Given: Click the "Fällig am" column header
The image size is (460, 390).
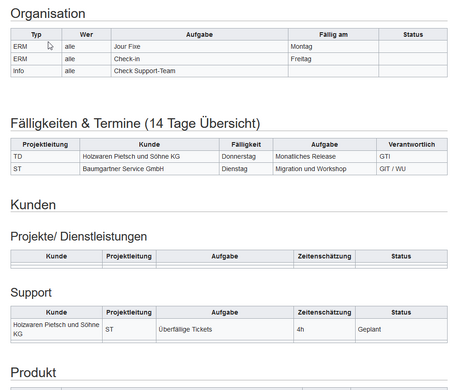Looking at the screenshot, I should [x=333, y=35].
